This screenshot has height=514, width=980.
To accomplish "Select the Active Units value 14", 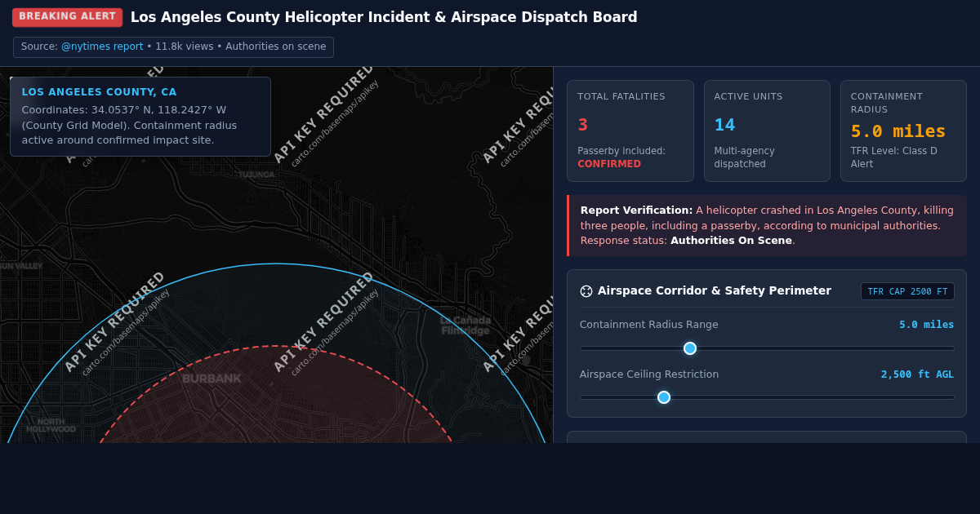I will pos(724,125).
